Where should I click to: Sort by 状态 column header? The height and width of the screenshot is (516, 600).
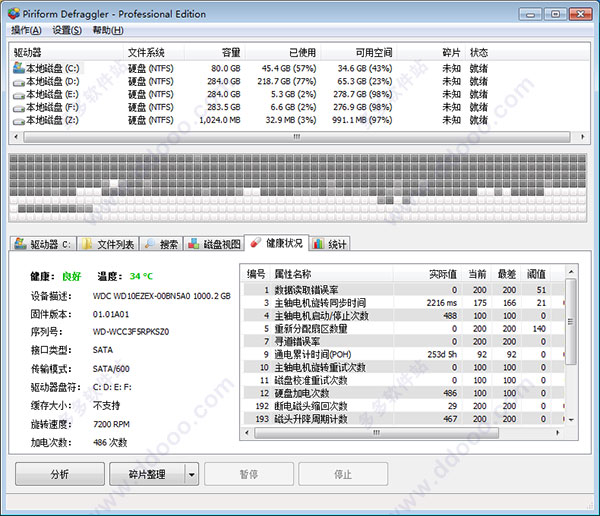click(479, 52)
